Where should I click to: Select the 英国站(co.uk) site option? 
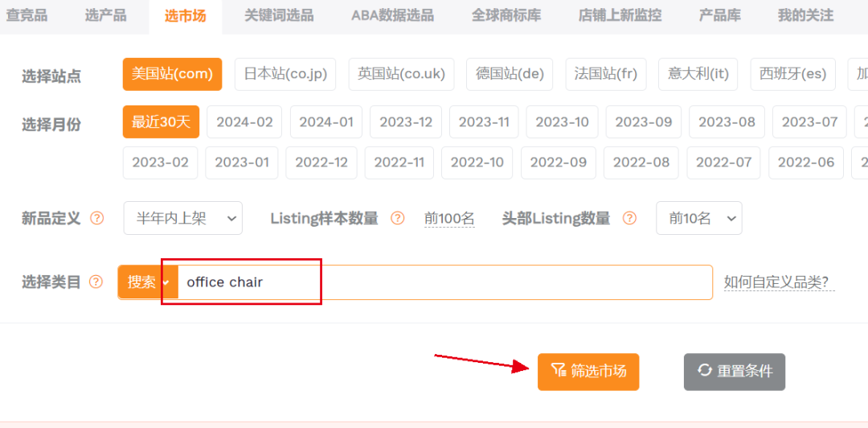click(x=401, y=74)
